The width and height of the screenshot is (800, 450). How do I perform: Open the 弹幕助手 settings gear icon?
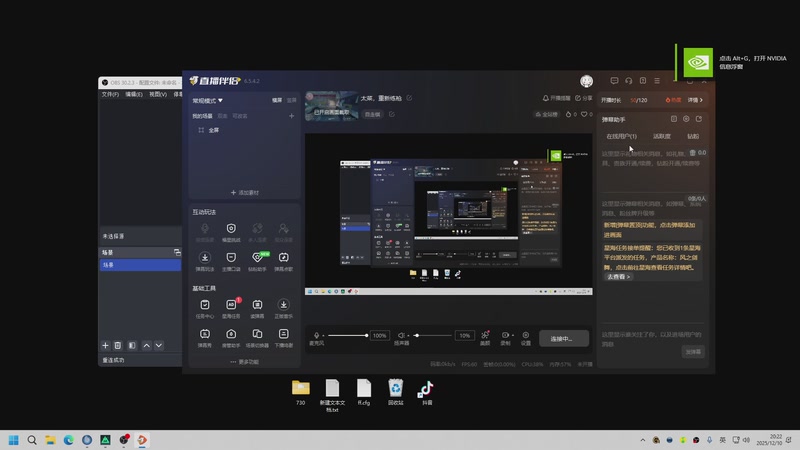tap(686, 119)
